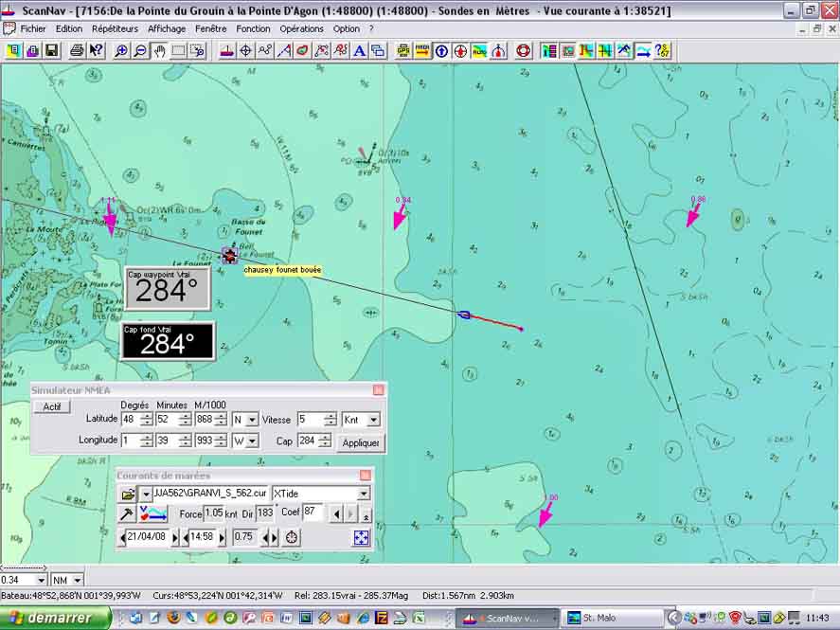Click the S57 question-mark chart icon
The width and height of the screenshot is (840, 630).
pos(663,51)
